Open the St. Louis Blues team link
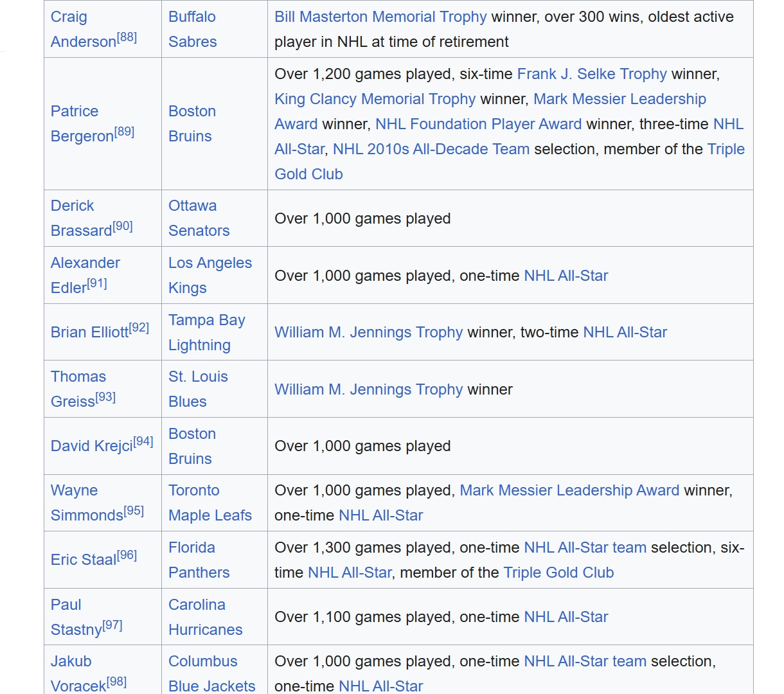Screen dimensions: 784x694 tap(198, 389)
